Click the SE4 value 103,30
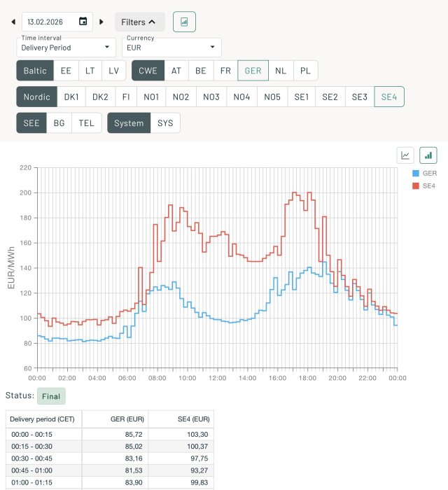Viewport: 448px width, 490px height. (x=197, y=435)
